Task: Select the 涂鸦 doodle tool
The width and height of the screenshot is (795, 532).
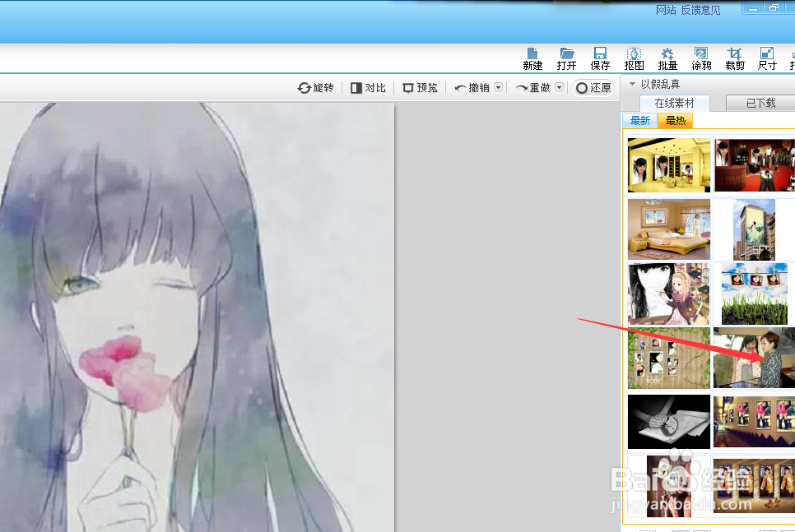Action: click(x=701, y=58)
